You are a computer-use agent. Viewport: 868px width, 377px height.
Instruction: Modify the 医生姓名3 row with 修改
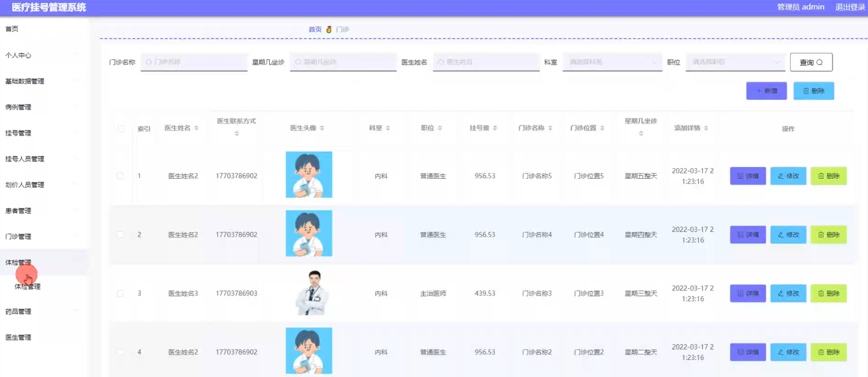coord(788,293)
